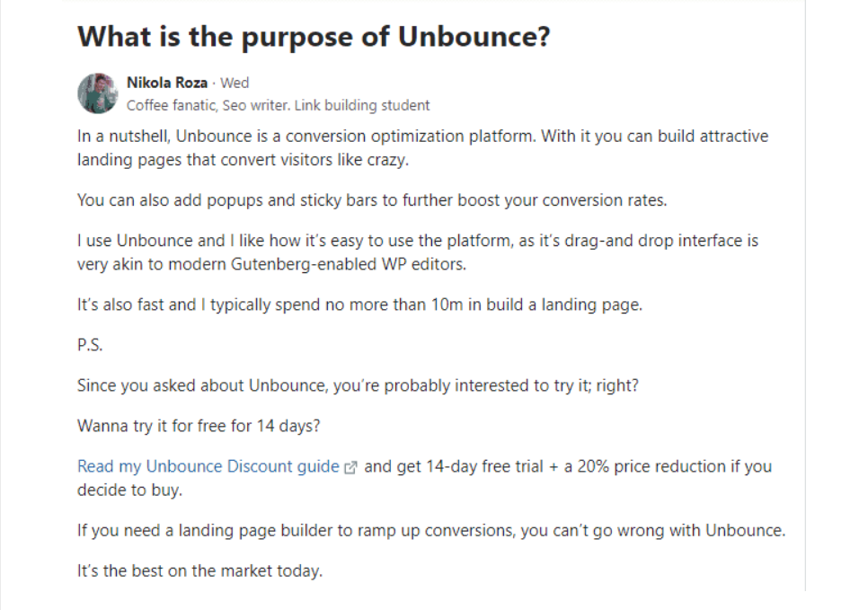Click the external link icon after Discount guide
This screenshot has height=610, width=868.
pyautogui.click(x=350, y=468)
